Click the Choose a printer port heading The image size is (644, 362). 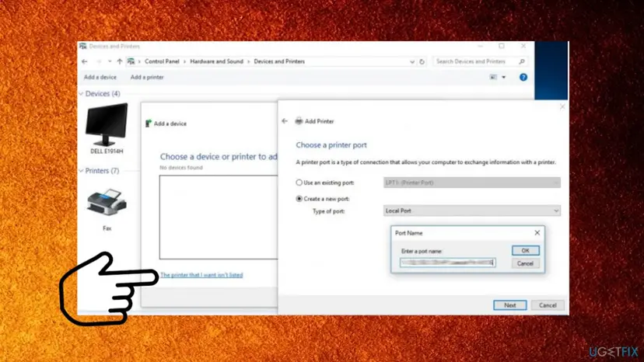331,145
